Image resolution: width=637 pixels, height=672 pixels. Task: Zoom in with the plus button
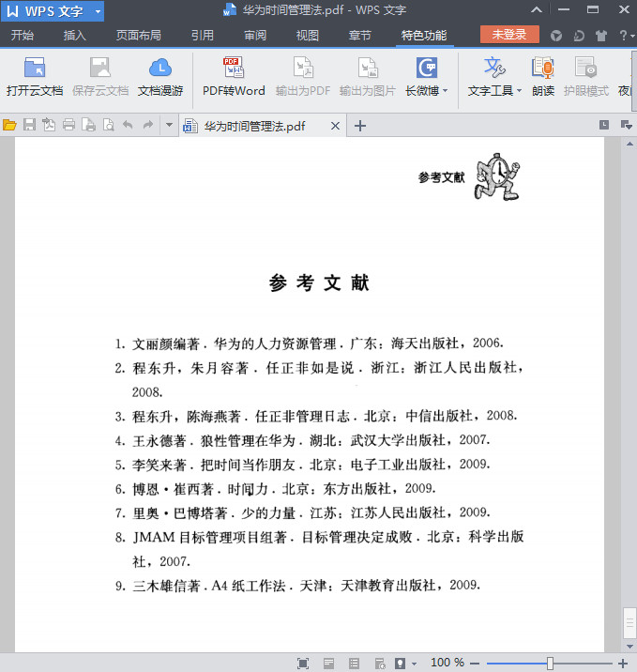coord(623,664)
